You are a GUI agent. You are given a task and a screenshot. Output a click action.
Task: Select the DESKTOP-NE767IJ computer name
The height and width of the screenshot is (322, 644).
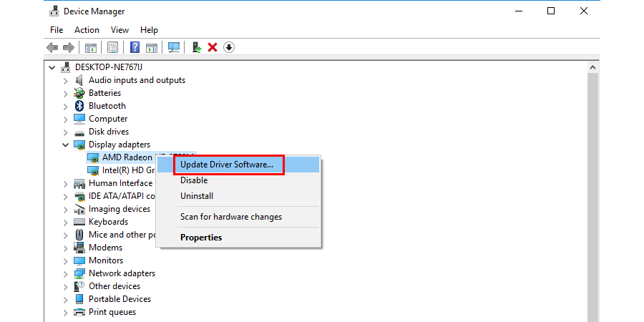109,67
